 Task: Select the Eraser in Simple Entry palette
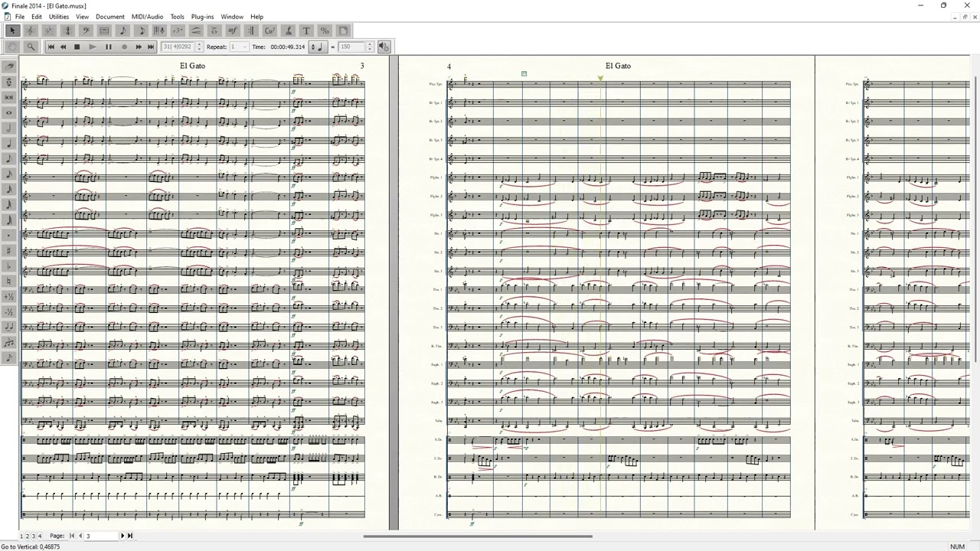9,67
